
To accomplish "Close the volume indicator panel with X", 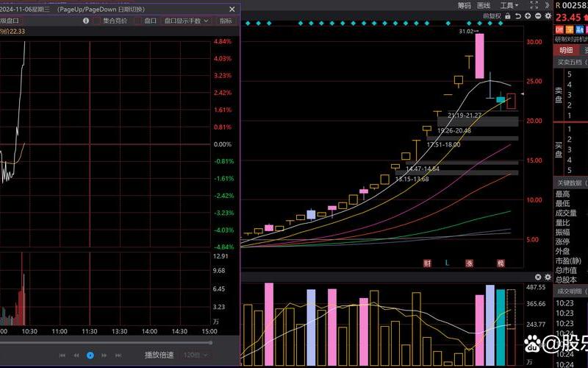I will (x=546, y=277).
